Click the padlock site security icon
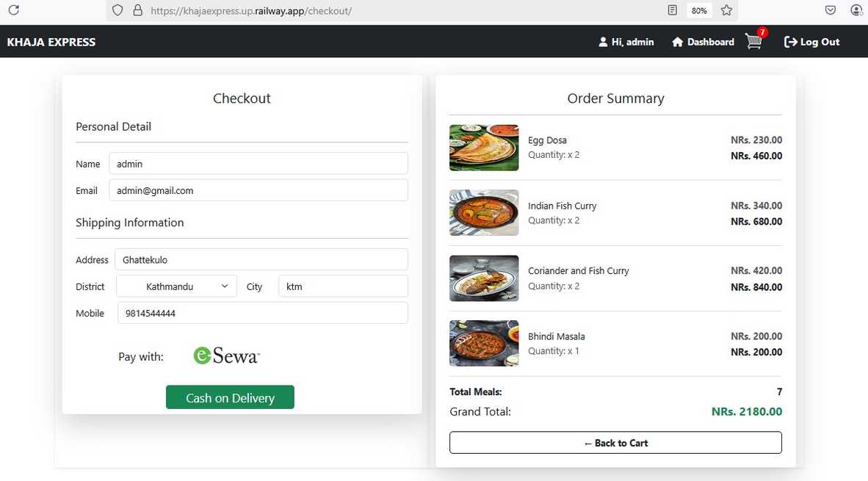The image size is (868, 481). (137, 11)
